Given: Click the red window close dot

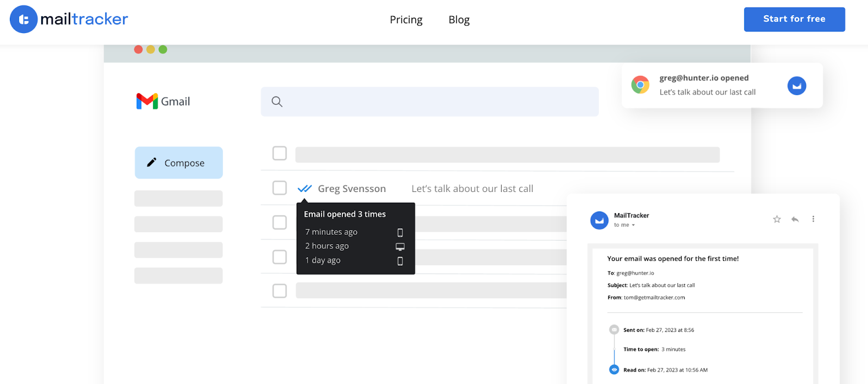Looking at the screenshot, I should coord(138,49).
